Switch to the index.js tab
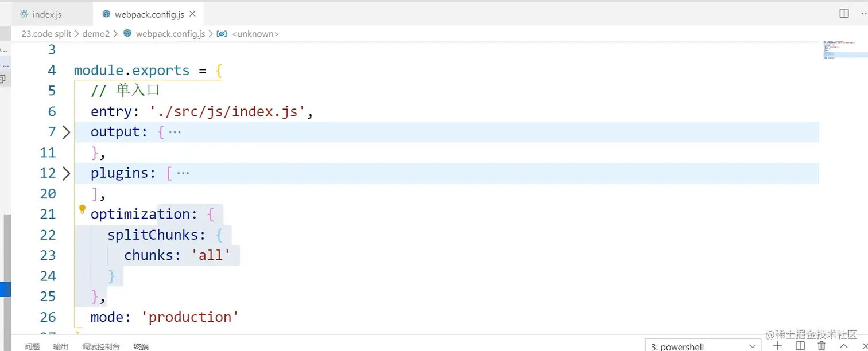The width and height of the screenshot is (868, 351). click(46, 14)
